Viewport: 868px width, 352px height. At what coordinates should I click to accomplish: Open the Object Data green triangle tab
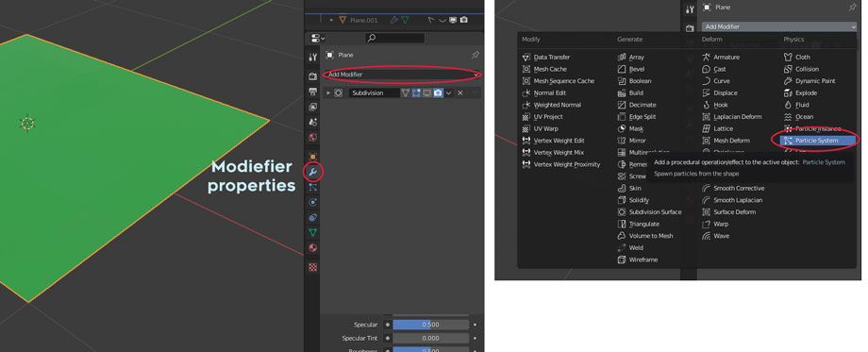pyautogui.click(x=313, y=232)
